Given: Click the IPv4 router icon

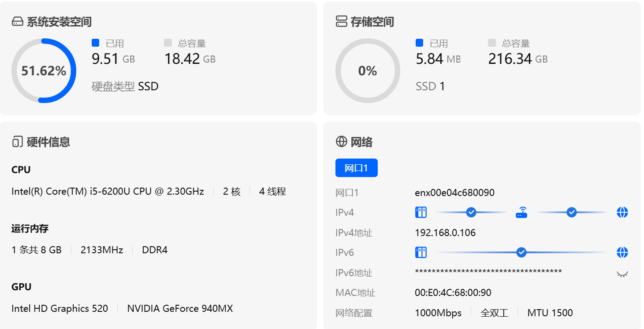Looking at the screenshot, I should [x=521, y=213].
